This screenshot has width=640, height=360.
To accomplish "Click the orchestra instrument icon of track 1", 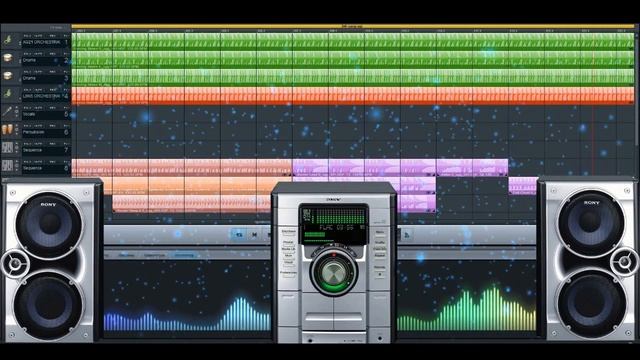I will pos(7,40).
